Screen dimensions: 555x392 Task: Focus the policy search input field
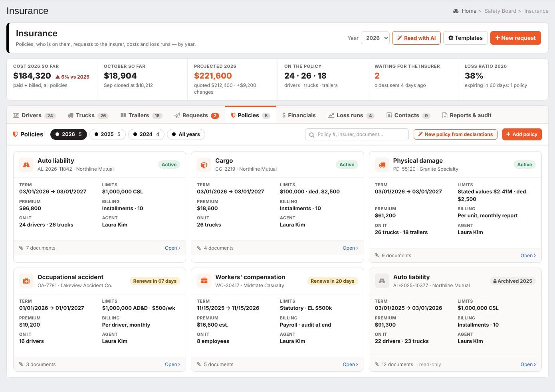(x=357, y=134)
